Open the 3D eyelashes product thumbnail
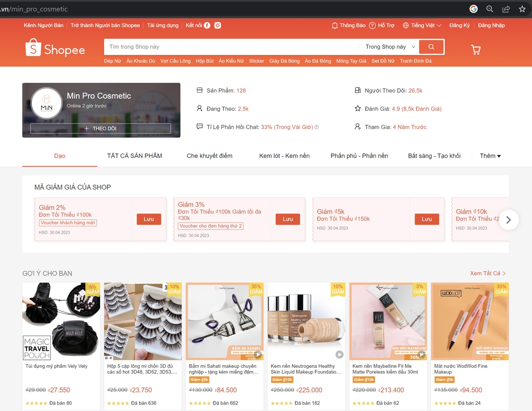This screenshot has width=532, height=411. point(143,321)
